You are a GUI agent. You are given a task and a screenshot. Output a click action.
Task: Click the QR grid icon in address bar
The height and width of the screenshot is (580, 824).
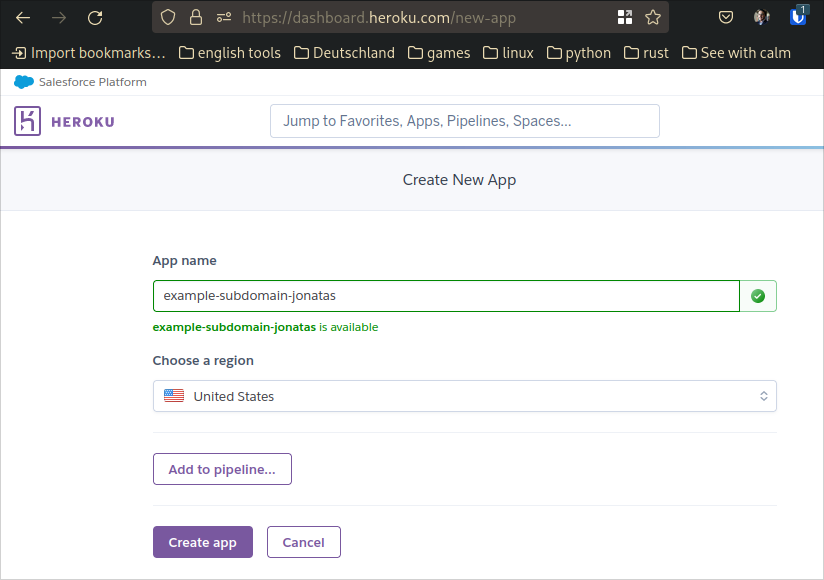pos(625,17)
